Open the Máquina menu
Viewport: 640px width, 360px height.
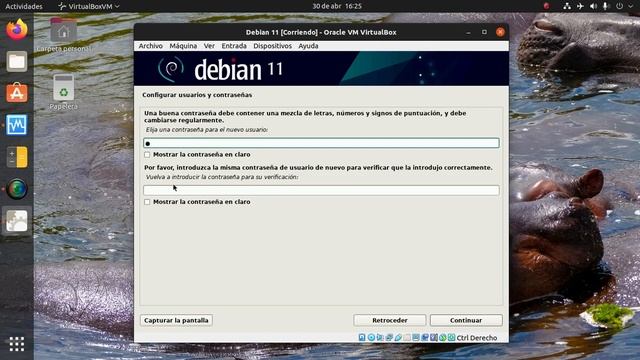coord(183,46)
